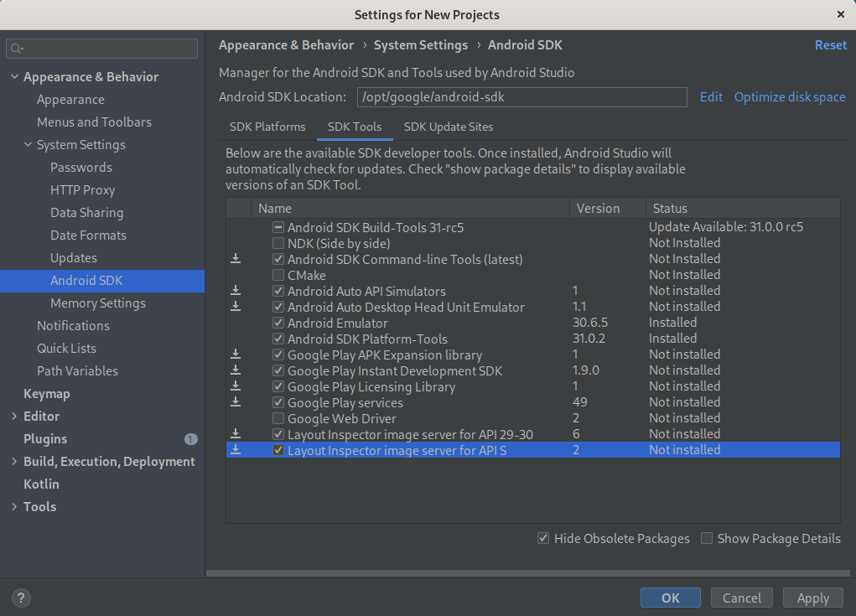
Task: Close the Settings for New Projects dialog
Action: [841, 14]
